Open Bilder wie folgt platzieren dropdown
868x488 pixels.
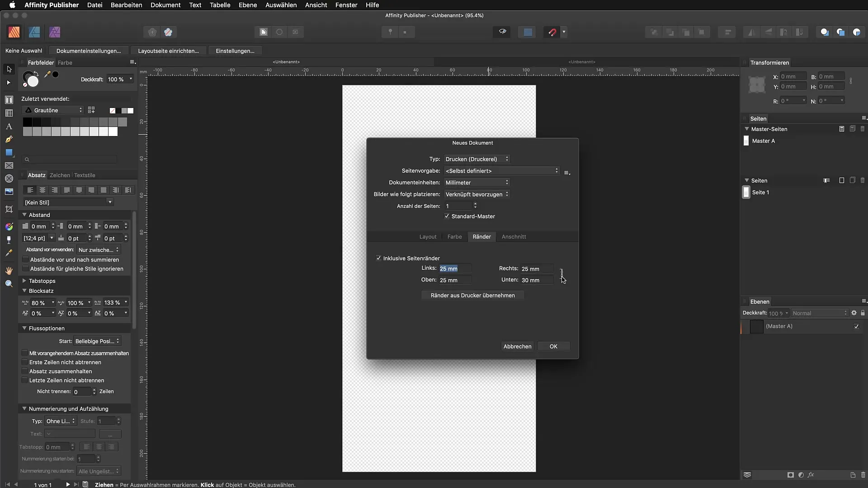click(477, 194)
